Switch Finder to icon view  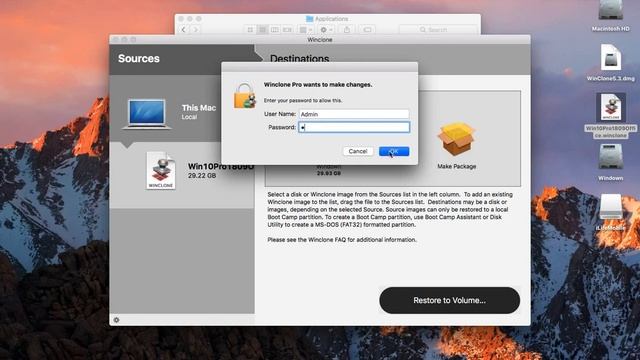pyautogui.click(x=250, y=30)
